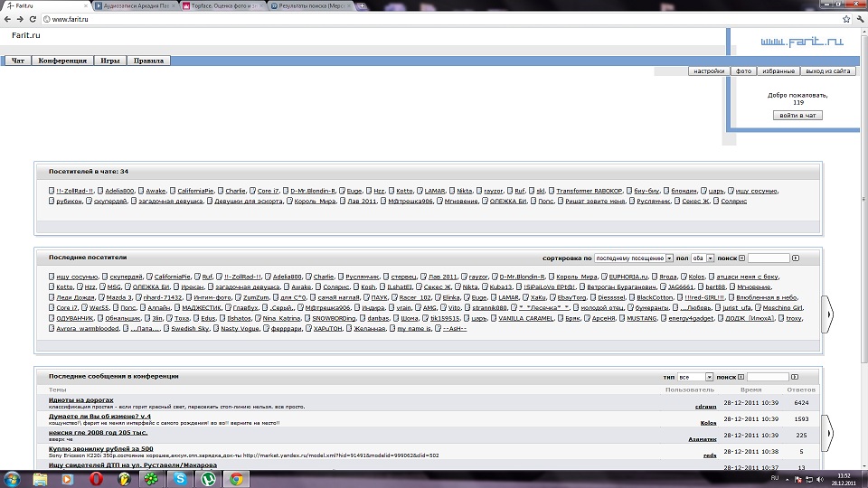Image resolution: width=868 pixels, height=488 pixels.
Task: Click the conference поиск input field
Action: pyautogui.click(x=768, y=378)
